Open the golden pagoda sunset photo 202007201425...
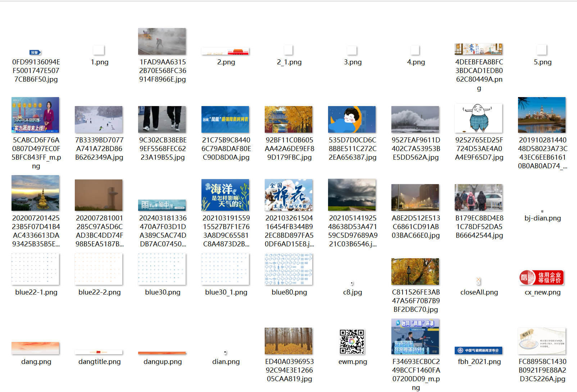Viewport: 577px width, 392px height. click(x=35, y=193)
